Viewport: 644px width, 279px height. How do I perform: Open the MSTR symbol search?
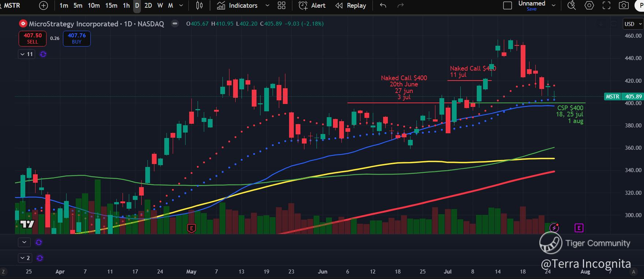(11, 5)
